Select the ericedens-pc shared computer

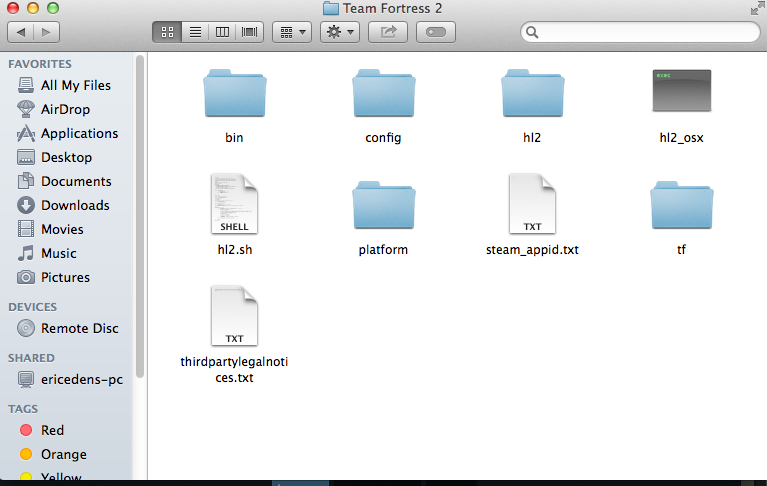pyautogui.click(x=69, y=379)
